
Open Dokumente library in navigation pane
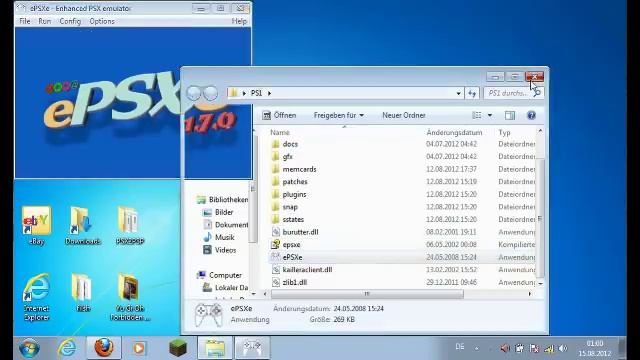pos(231,225)
